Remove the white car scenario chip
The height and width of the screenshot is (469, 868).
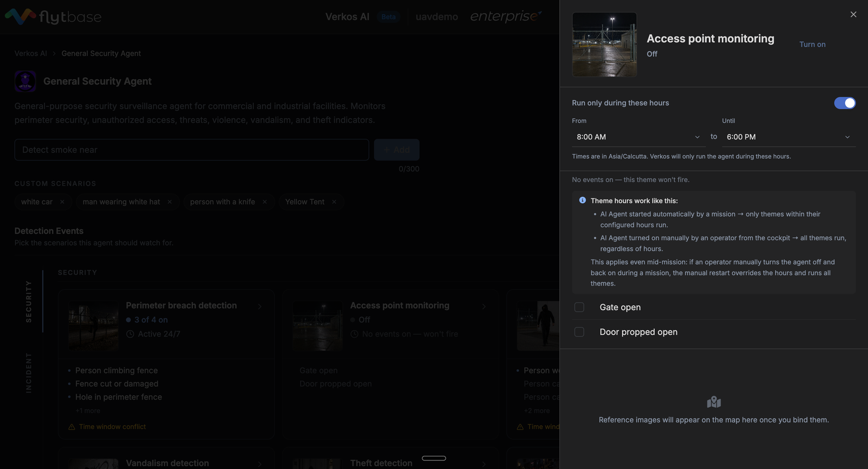[62, 202]
